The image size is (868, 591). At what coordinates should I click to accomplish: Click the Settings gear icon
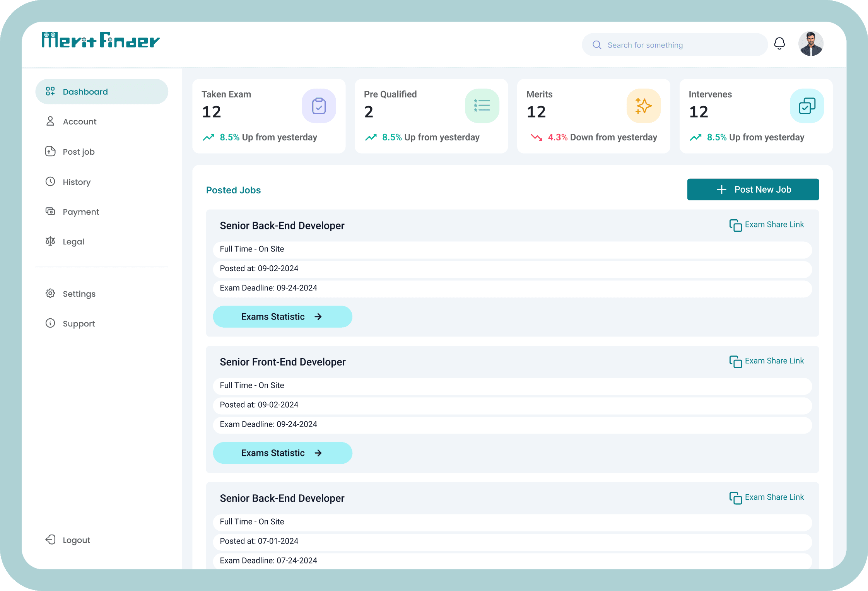pos(50,293)
